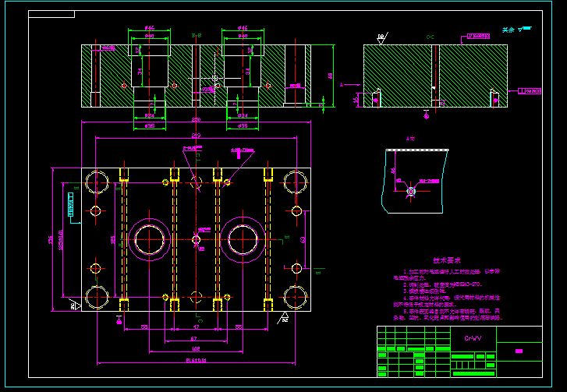Click the empty box at frame's top-left corner

coord(51,14)
